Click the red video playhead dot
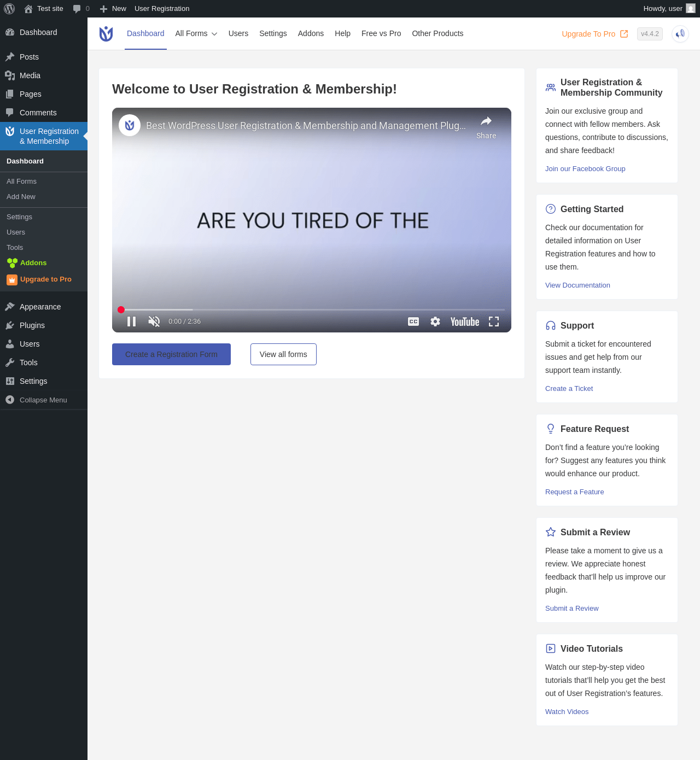This screenshot has width=700, height=760. point(121,309)
